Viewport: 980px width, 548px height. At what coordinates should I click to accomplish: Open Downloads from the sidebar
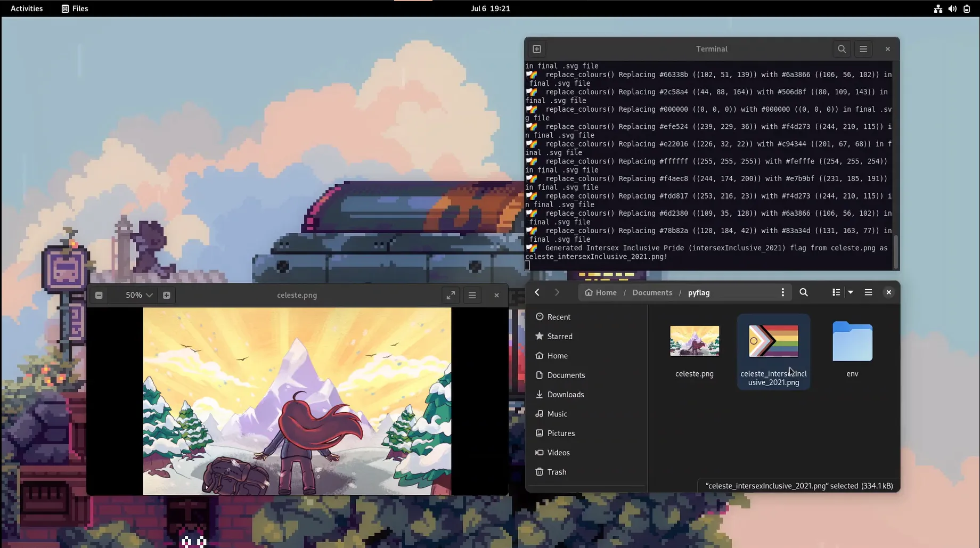pyautogui.click(x=565, y=395)
